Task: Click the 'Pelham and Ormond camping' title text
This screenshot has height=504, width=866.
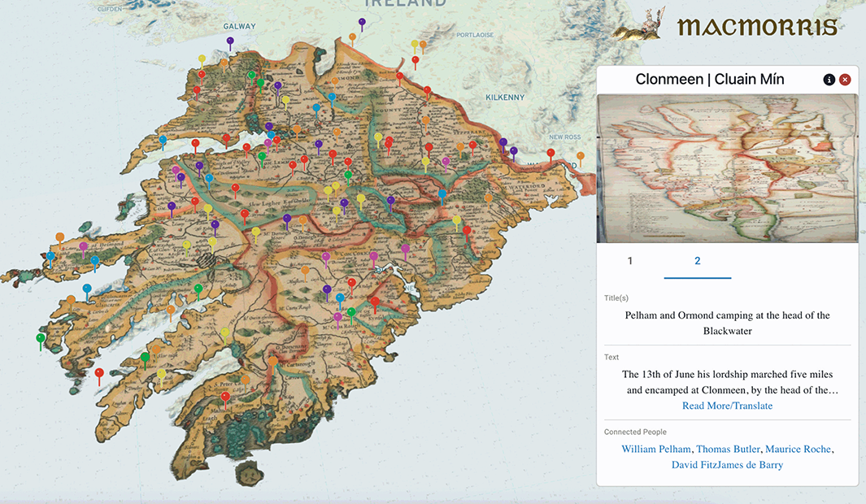Action: point(727,323)
